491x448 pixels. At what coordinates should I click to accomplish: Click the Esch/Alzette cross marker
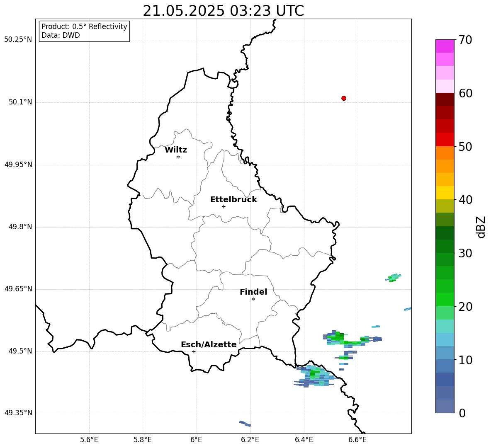pyautogui.click(x=194, y=351)
